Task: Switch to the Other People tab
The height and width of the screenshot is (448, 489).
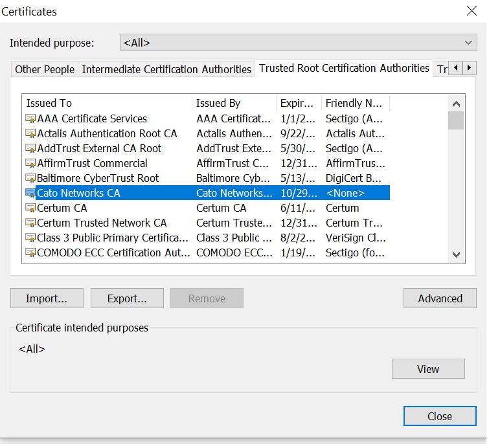Action: (45, 69)
